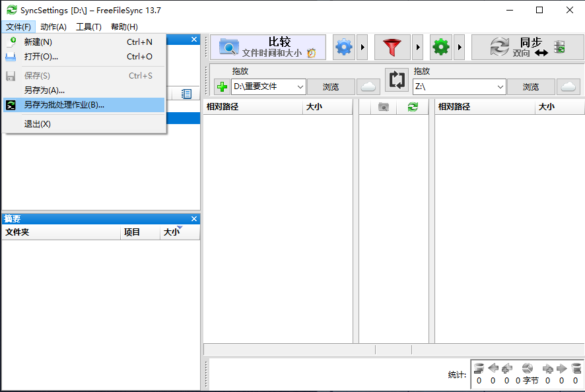The height and width of the screenshot is (392, 585).
Task: Swap sides with the arrows icon
Action: 397,79
